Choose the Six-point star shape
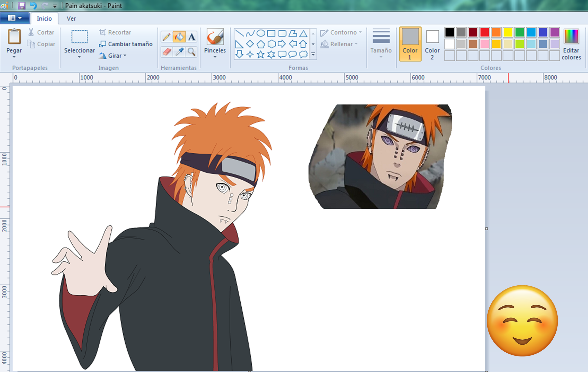The width and height of the screenshot is (588, 372). point(271,54)
